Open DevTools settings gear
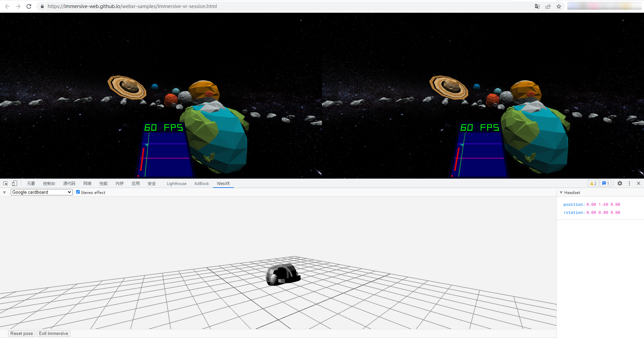 click(620, 183)
